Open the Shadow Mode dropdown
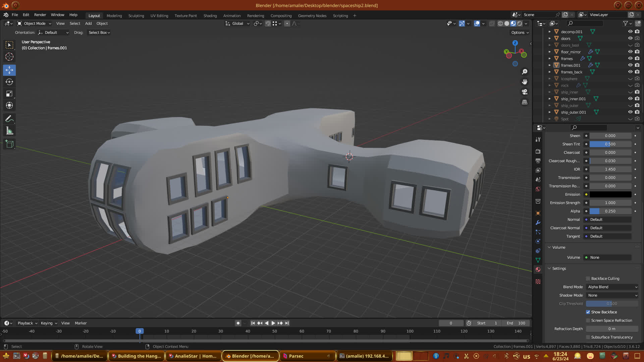The image size is (644, 362). click(x=612, y=295)
